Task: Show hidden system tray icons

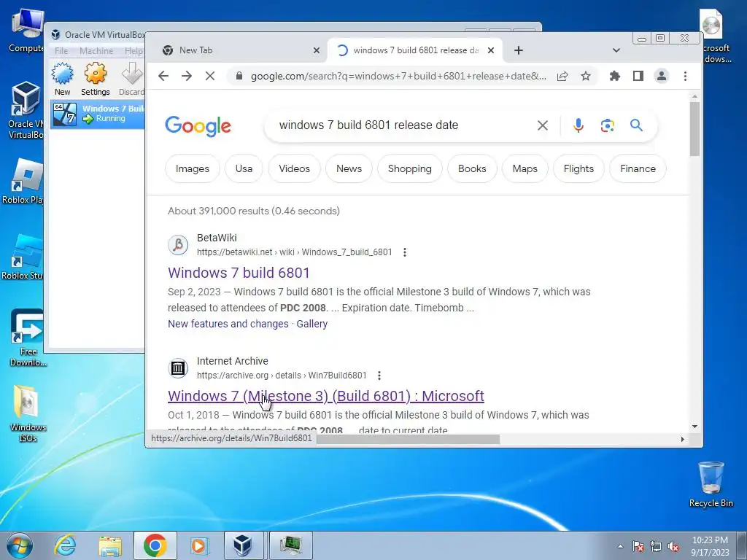Action: click(x=620, y=546)
